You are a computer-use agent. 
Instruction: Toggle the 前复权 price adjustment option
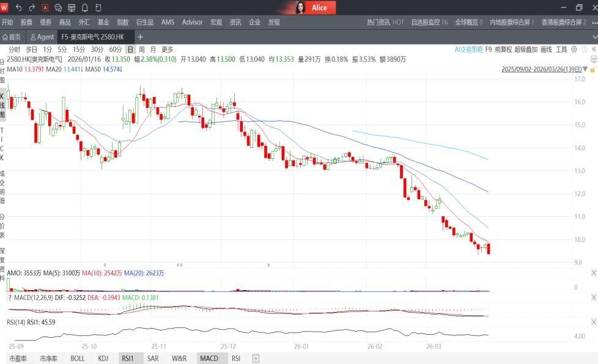pyautogui.click(x=503, y=49)
